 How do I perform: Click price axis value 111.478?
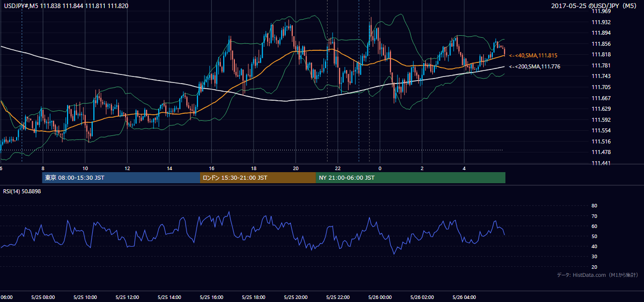[x=602, y=152]
